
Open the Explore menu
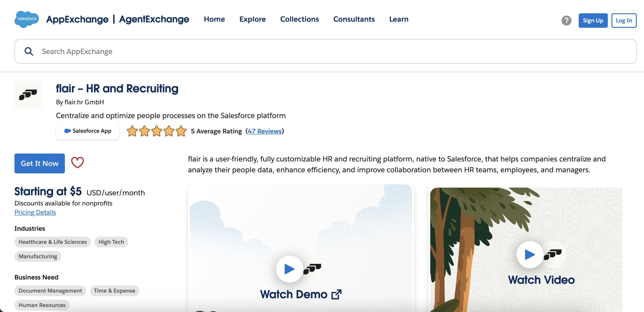pyautogui.click(x=252, y=19)
